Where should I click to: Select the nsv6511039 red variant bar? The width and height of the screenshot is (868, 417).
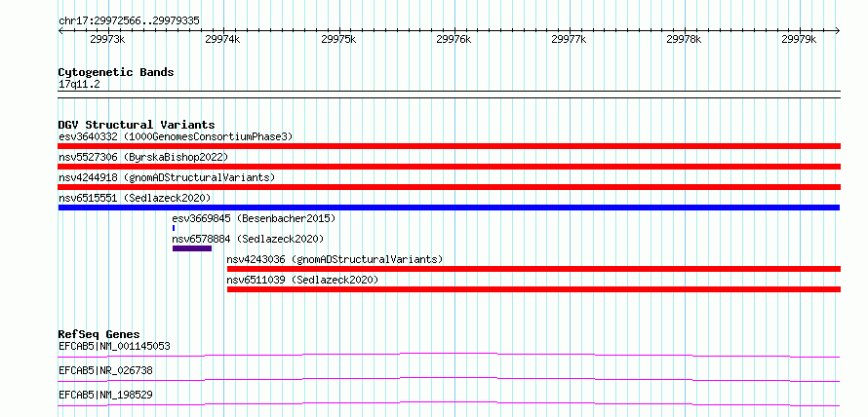point(533,289)
